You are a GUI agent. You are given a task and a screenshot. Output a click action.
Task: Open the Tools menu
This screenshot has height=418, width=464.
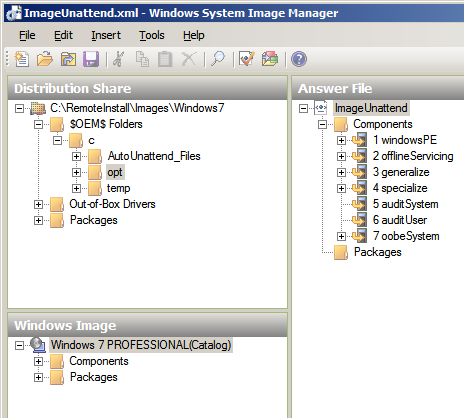pos(152,35)
